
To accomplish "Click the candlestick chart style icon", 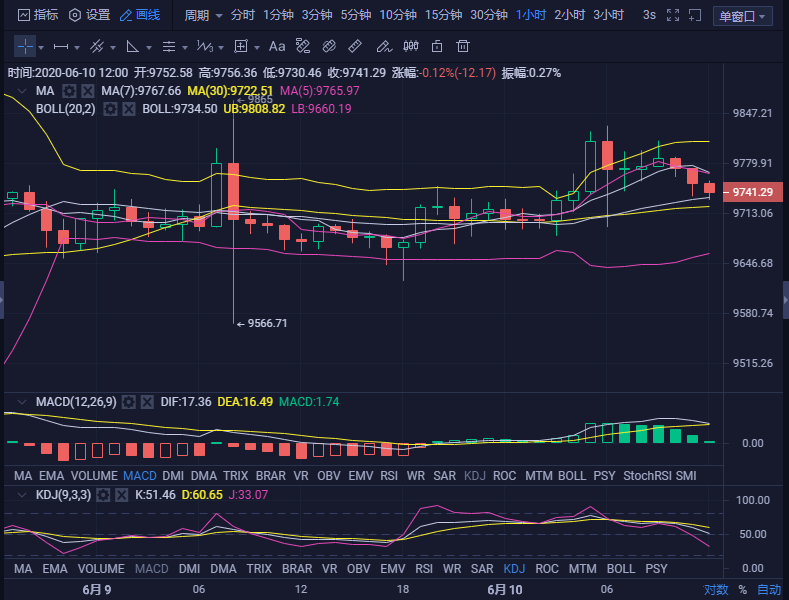I will click(x=411, y=46).
